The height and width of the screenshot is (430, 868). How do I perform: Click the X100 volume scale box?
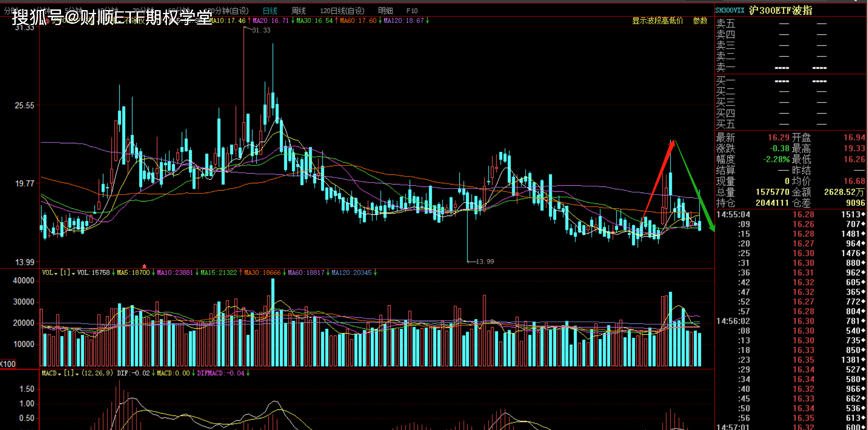pos(8,364)
